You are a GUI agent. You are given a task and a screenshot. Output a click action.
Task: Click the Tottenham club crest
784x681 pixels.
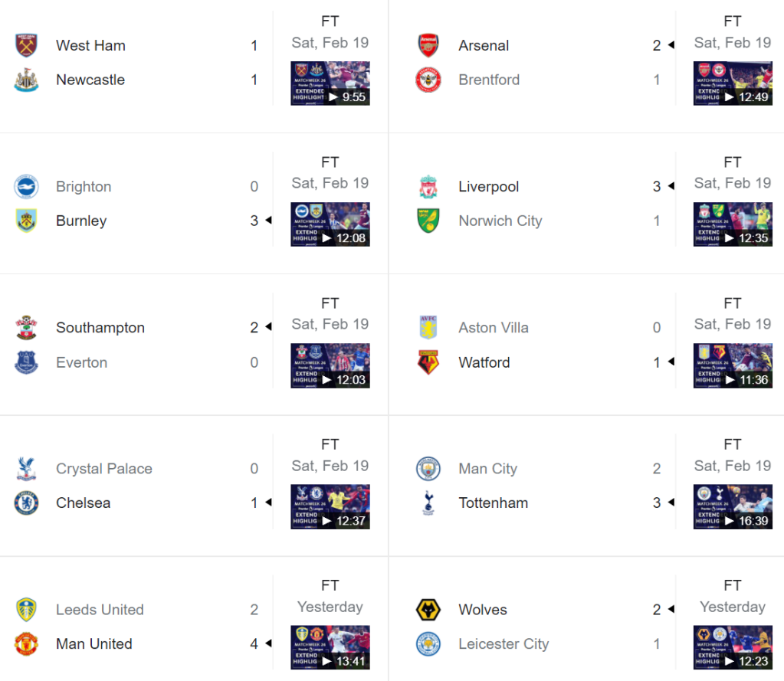click(x=428, y=503)
